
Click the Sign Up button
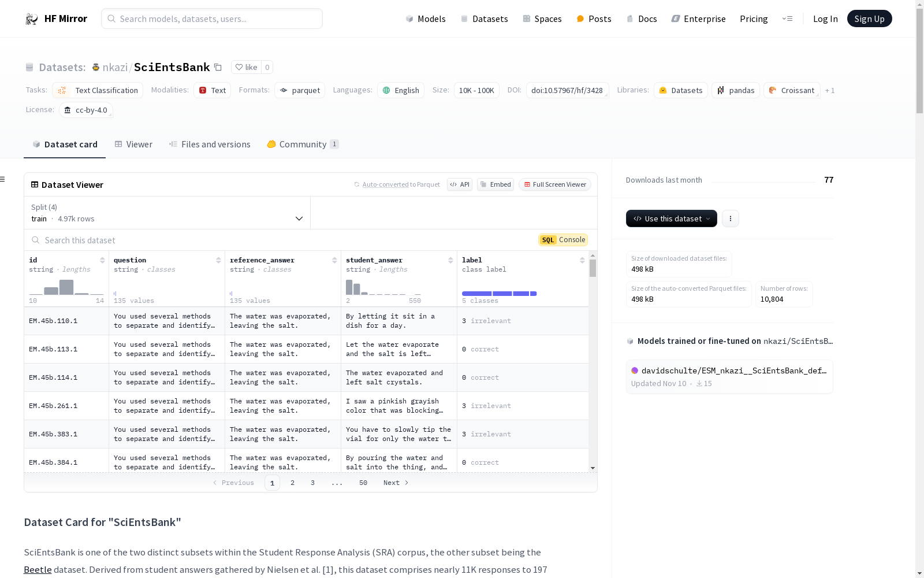point(869,18)
